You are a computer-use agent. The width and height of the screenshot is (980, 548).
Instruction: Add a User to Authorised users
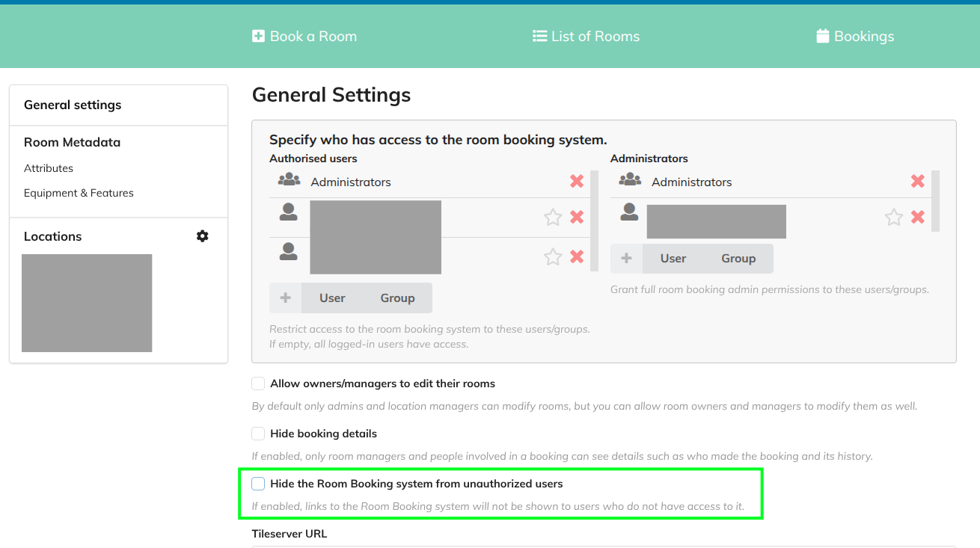click(332, 298)
